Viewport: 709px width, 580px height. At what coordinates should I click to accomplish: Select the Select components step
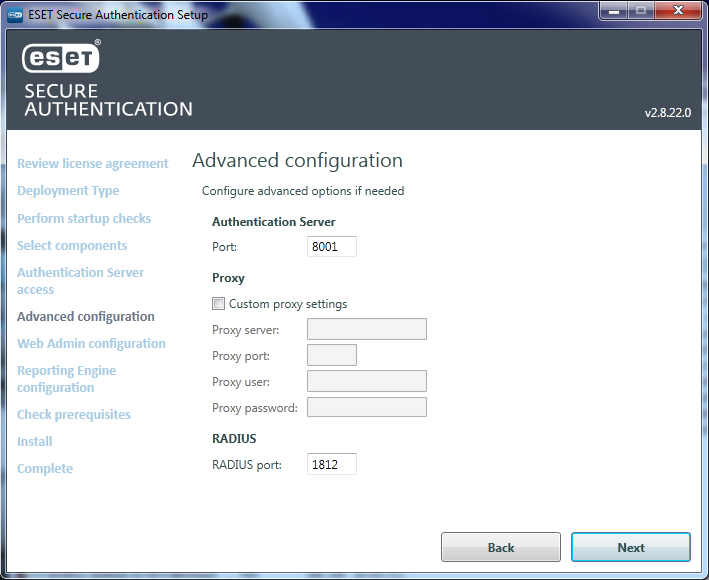coord(72,245)
